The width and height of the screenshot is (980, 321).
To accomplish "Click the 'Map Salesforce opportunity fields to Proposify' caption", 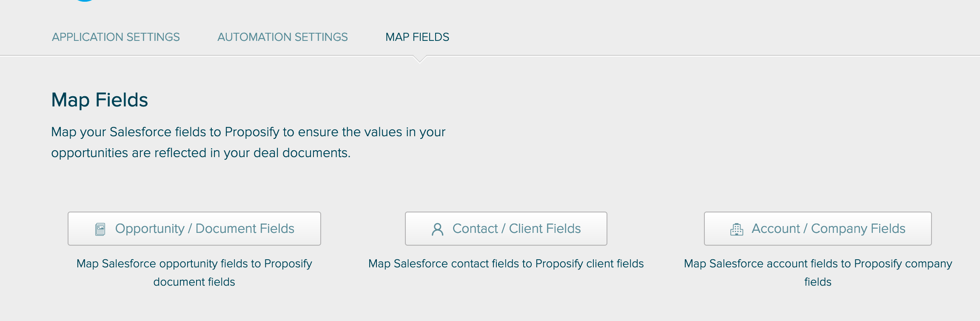I will click(x=194, y=264).
